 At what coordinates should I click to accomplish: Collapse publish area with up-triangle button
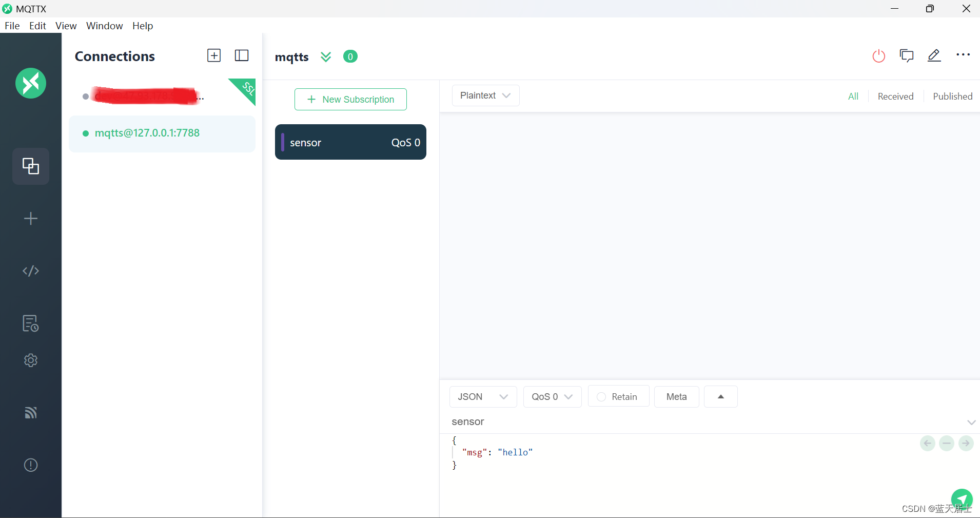(x=721, y=397)
